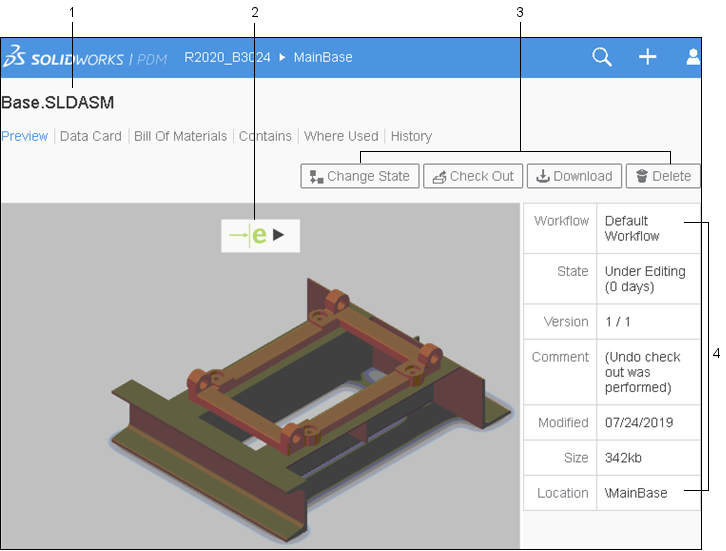The image size is (726, 551).
Task: Click the eDrawings play arrow
Action: (x=280, y=235)
